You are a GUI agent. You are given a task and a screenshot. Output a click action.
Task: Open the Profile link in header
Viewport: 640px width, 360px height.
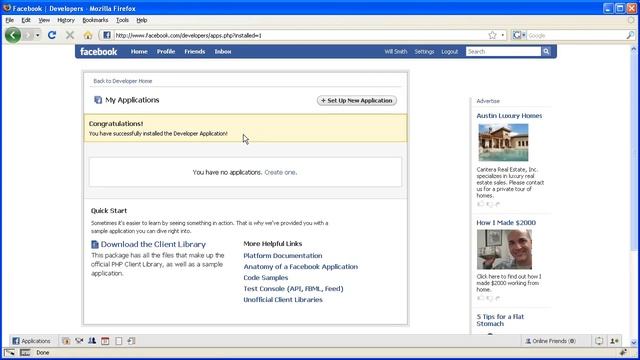[x=166, y=51]
